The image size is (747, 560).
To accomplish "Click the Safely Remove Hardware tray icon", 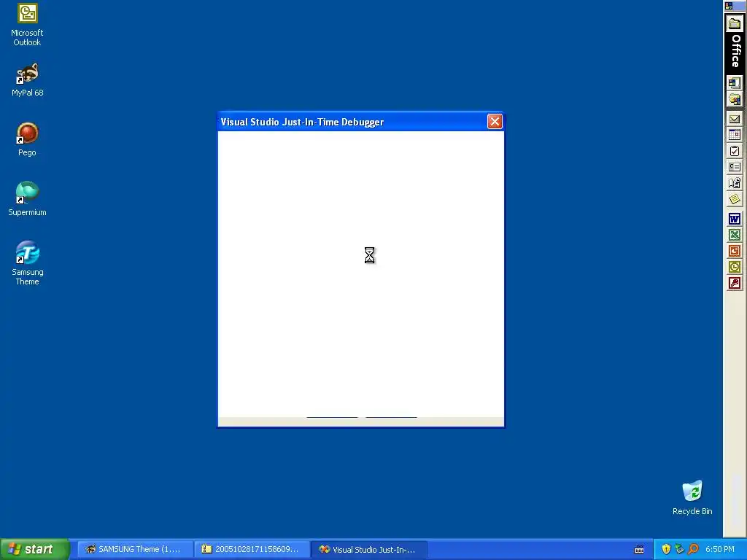I will [x=679, y=549].
